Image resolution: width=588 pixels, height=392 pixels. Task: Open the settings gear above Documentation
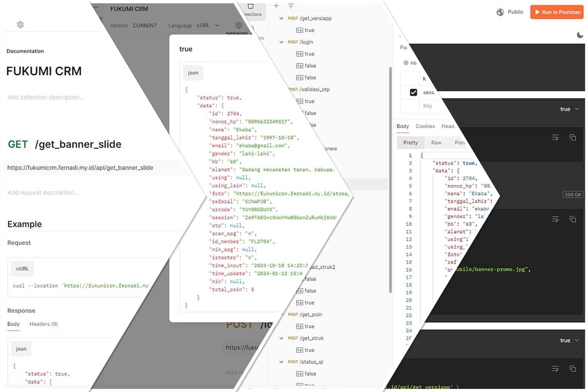coord(20,25)
